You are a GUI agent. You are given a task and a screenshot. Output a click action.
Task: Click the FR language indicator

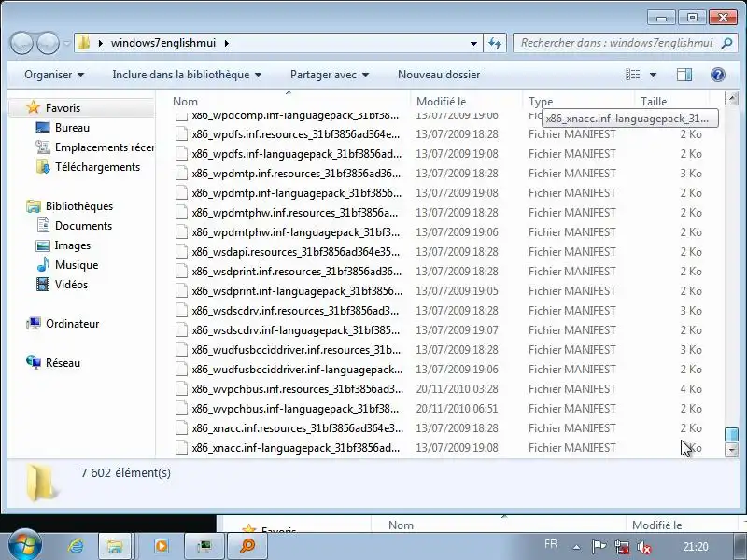[551, 544]
